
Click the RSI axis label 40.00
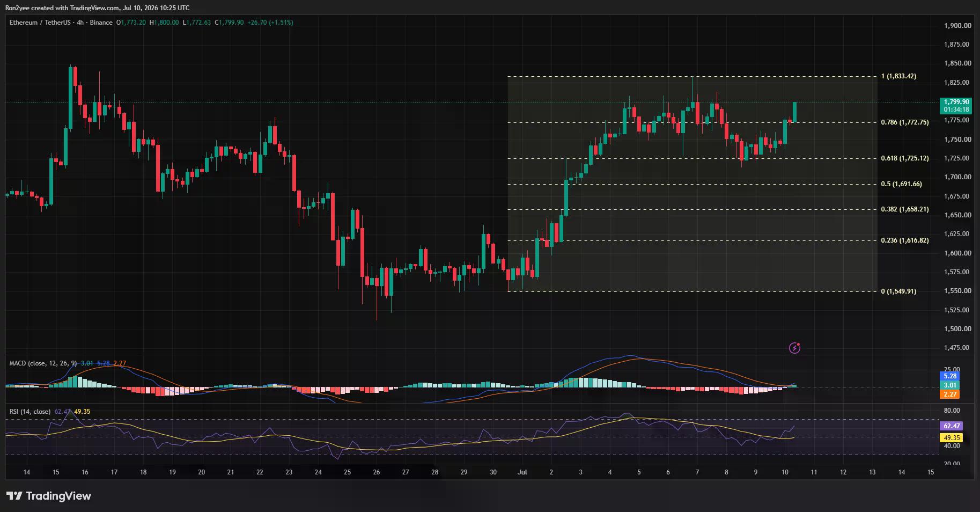[952, 447]
